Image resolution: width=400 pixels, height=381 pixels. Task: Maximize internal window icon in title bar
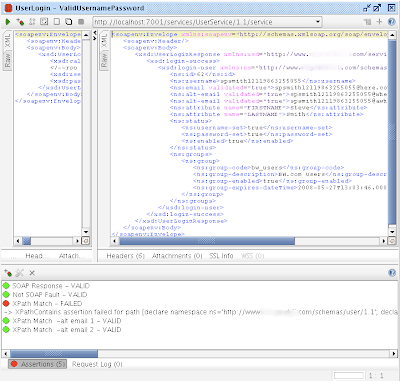tap(377, 8)
